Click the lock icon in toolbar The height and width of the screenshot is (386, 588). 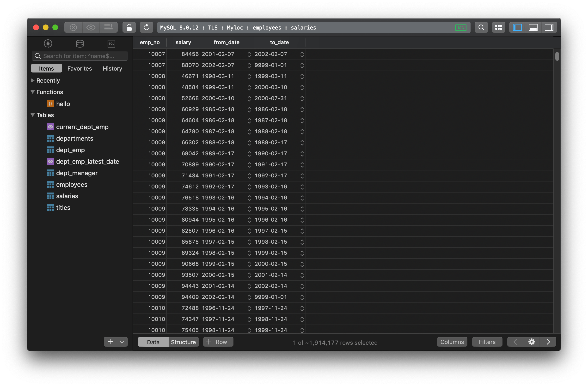click(129, 27)
